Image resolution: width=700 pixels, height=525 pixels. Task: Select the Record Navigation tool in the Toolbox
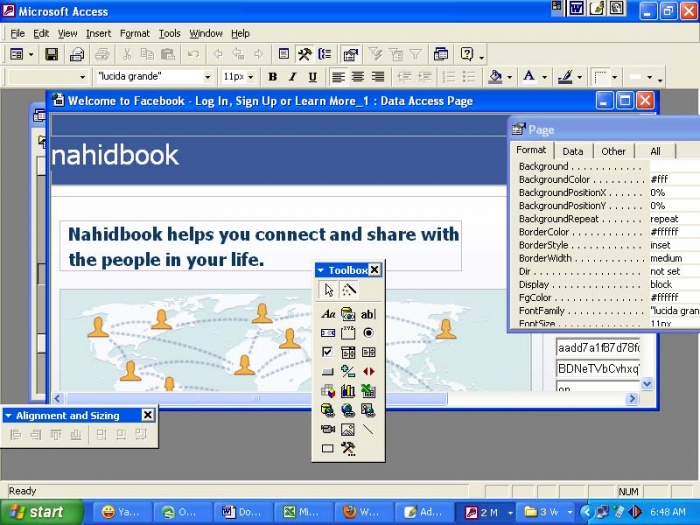click(x=368, y=371)
